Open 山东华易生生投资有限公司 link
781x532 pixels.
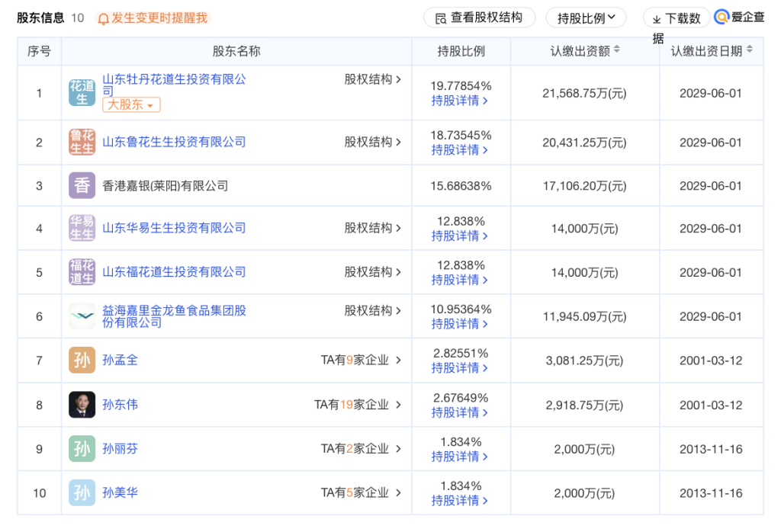click(174, 229)
